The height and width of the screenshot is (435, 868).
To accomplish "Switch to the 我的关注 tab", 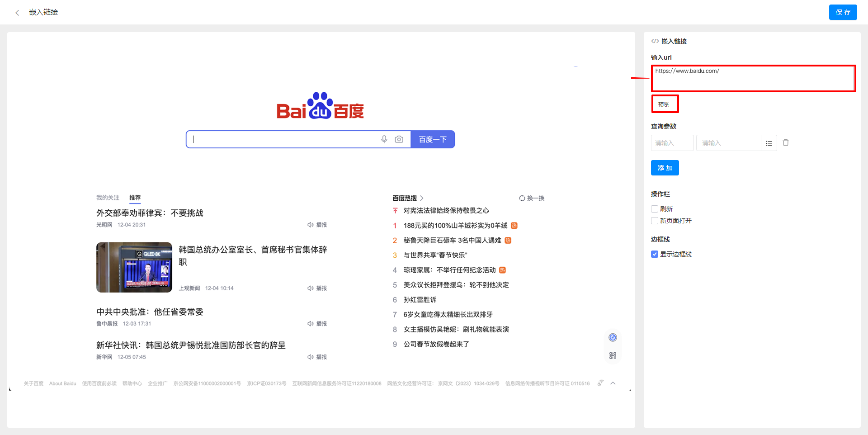I will pos(107,198).
